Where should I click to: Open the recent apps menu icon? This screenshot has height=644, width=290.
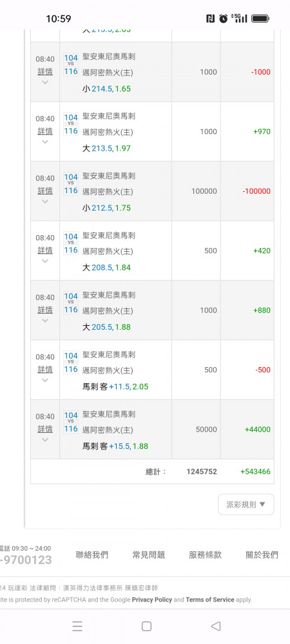[x=77, y=626]
